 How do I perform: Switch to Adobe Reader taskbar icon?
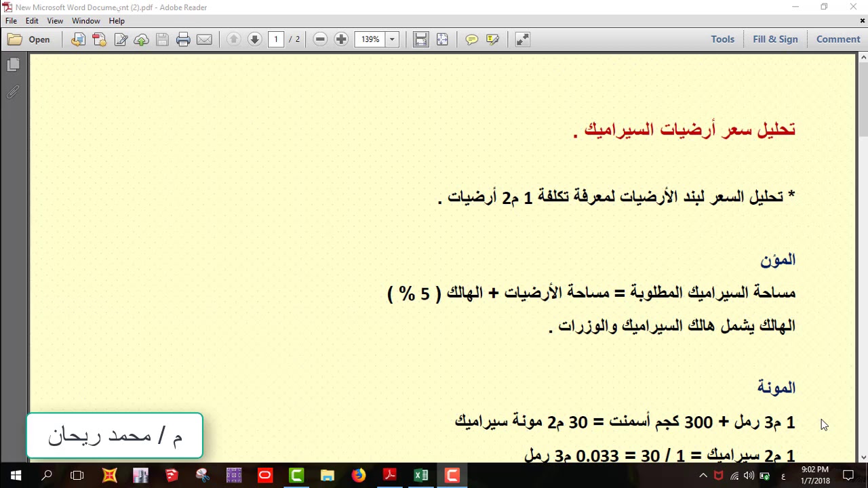point(390,475)
